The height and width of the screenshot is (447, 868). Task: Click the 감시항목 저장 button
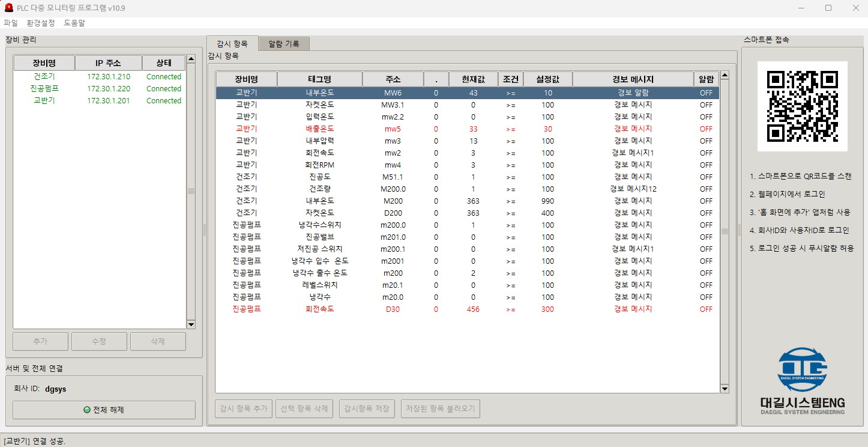(366, 409)
